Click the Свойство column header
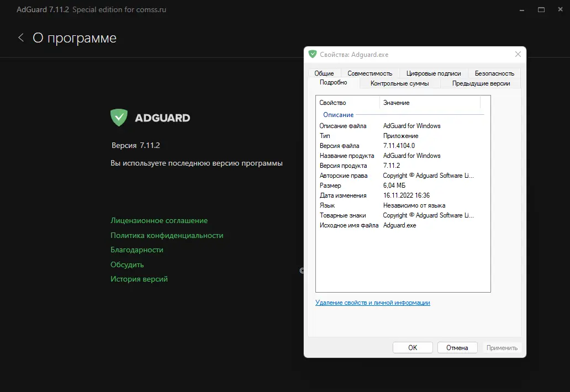The image size is (570, 392). [x=348, y=103]
